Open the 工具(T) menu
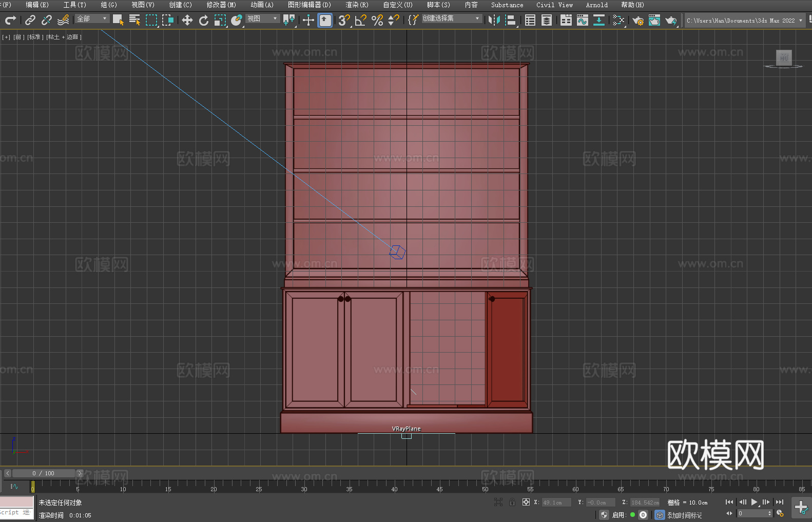This screenshot has height=522, width=812. 75,5
